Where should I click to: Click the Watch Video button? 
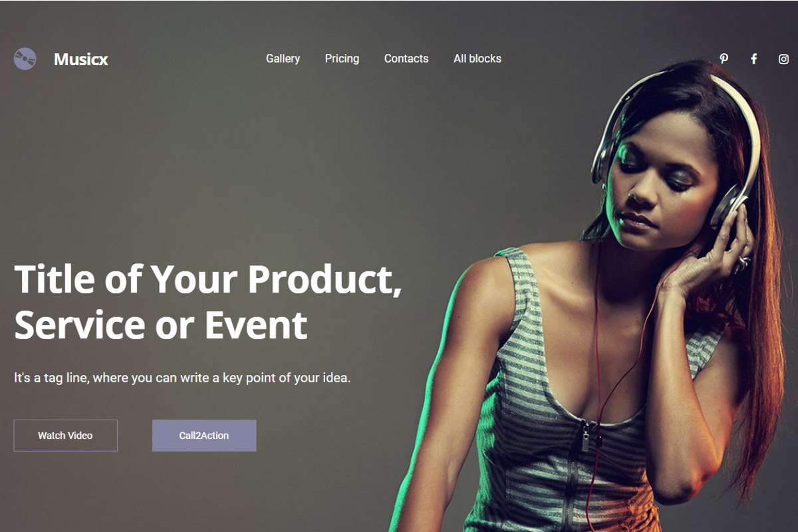pos(65,436)
